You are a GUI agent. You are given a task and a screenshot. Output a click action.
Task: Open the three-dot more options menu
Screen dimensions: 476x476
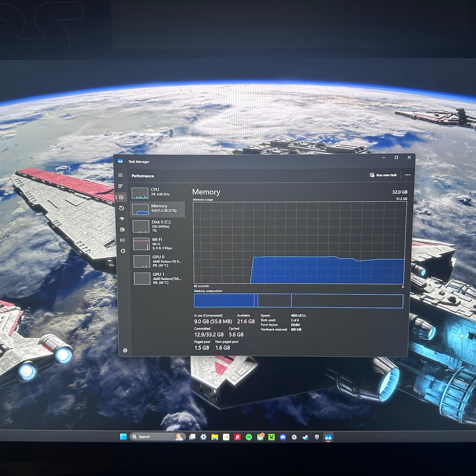pos(407,175)
